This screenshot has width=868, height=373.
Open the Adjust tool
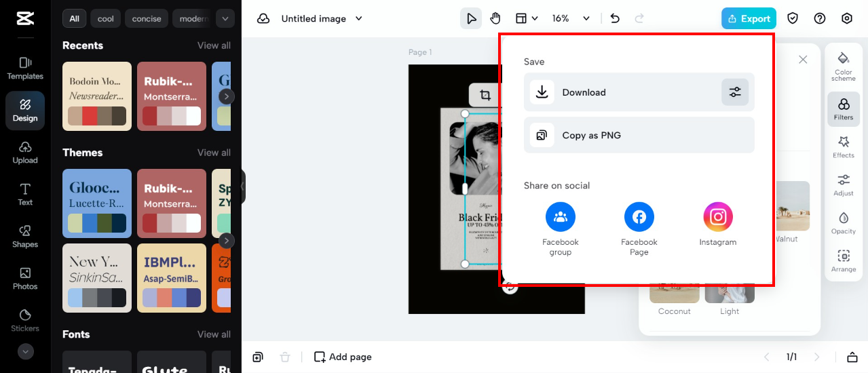(x=844, y=184)
